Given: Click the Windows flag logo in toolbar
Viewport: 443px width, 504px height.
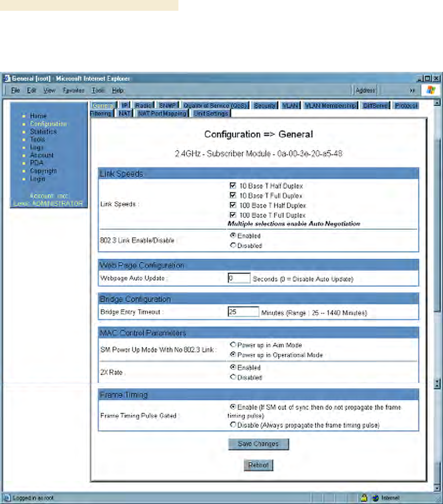Looking at the screenshot, I should pyautogui.click(x=430, y=90).
